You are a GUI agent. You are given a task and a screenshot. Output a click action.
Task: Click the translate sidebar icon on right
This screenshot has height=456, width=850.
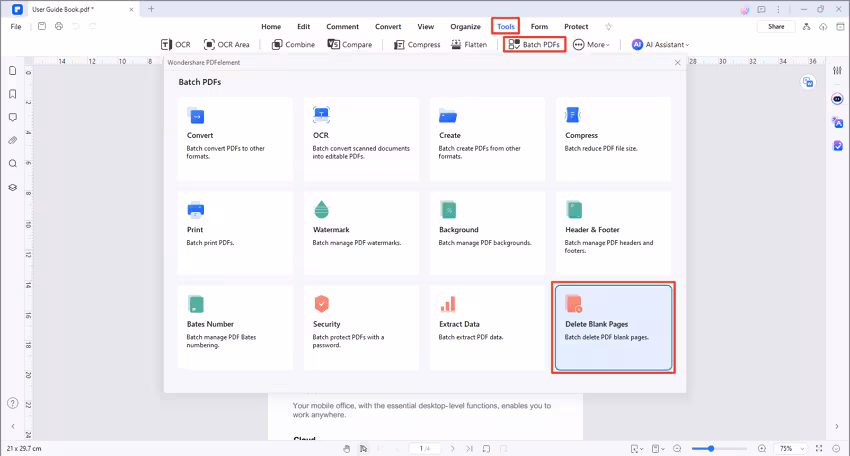click(x=838, y=123)
